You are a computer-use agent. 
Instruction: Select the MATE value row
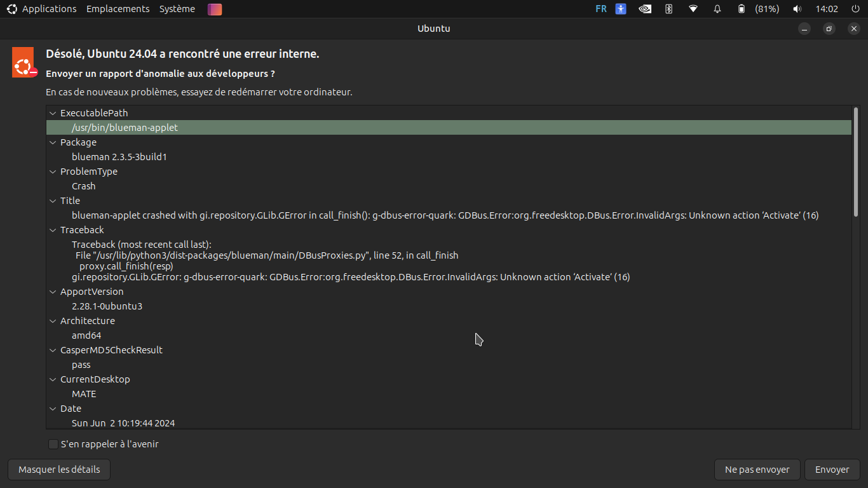pyautogui.click(x=449, y=394)
